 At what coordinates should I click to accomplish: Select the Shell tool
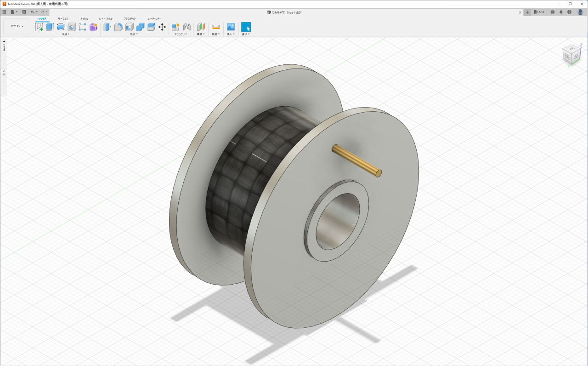[x=129, y=27]
